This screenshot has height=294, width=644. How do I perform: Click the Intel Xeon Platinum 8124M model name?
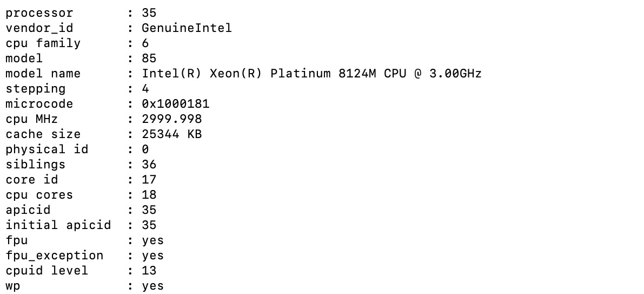tap(311, 73)
